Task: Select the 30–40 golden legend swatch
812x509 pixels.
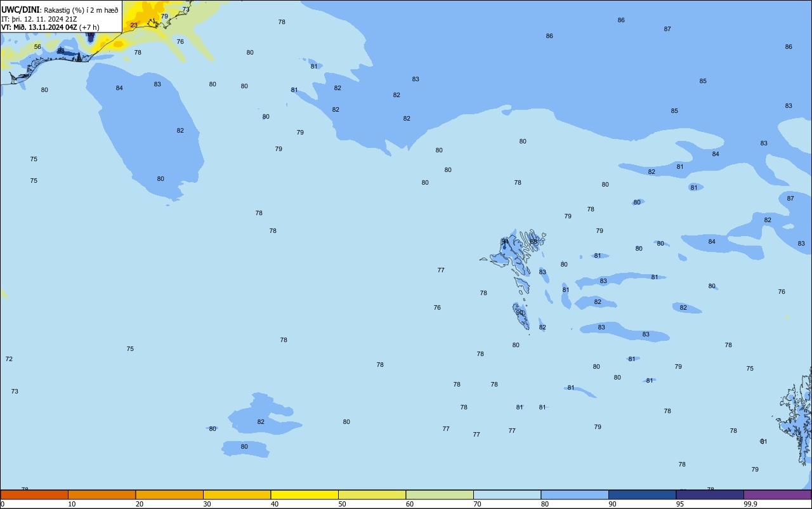Action: [237, 494]
